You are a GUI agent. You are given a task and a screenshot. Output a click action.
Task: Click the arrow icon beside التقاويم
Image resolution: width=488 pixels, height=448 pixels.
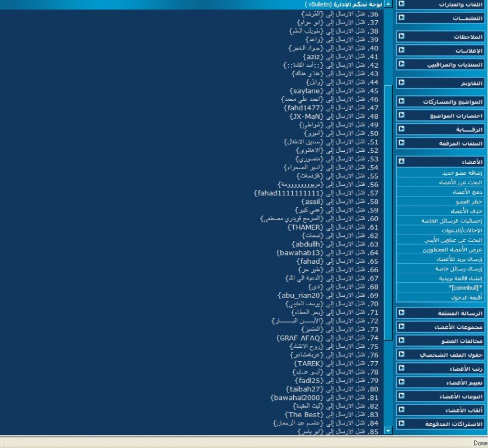click(x=401, y=82)
